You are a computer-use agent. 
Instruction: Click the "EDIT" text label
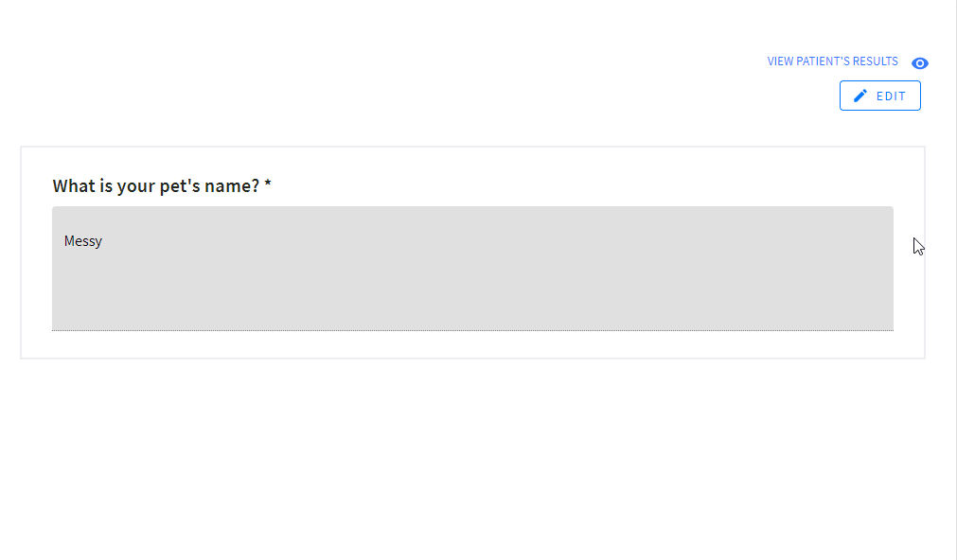(x=891, y=96)
